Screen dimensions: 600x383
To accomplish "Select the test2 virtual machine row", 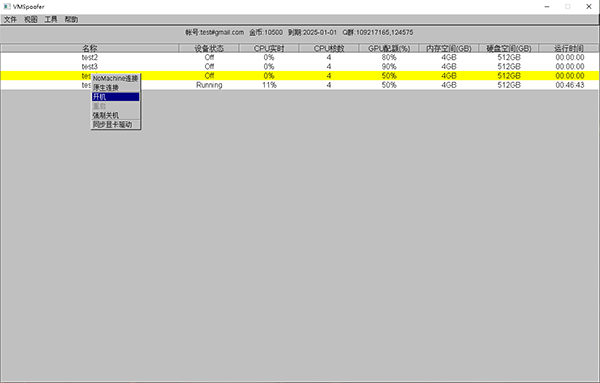I will (299, 57).
